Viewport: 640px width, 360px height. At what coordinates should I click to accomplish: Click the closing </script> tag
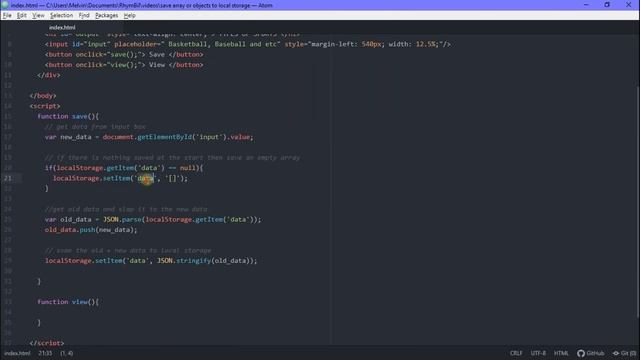(x=47, y=343)
